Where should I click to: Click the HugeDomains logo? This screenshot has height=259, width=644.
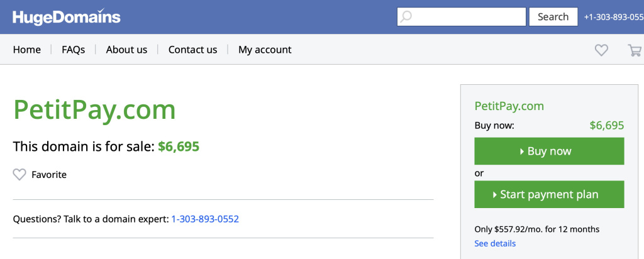pyautogui.click(x=66, y=17)
